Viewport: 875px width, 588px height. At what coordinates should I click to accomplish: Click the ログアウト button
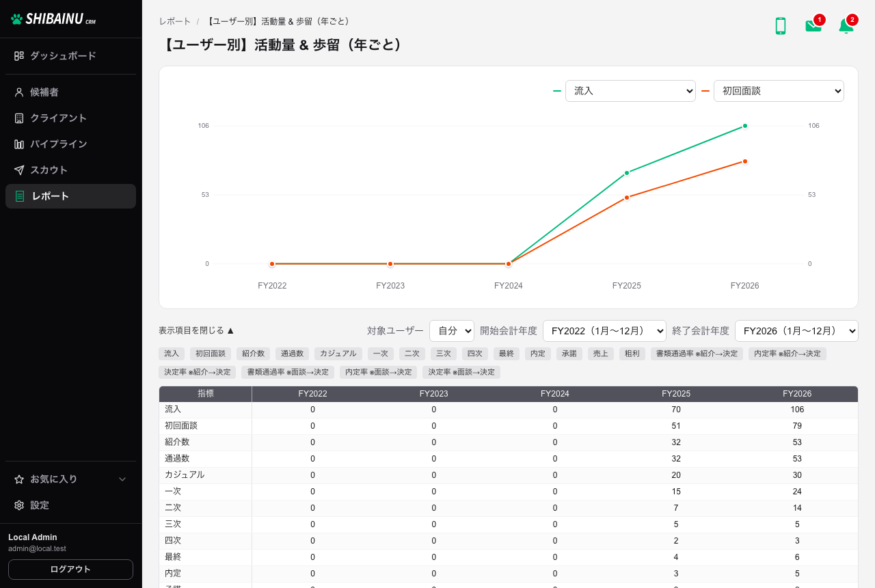click(x=71, y=570)
